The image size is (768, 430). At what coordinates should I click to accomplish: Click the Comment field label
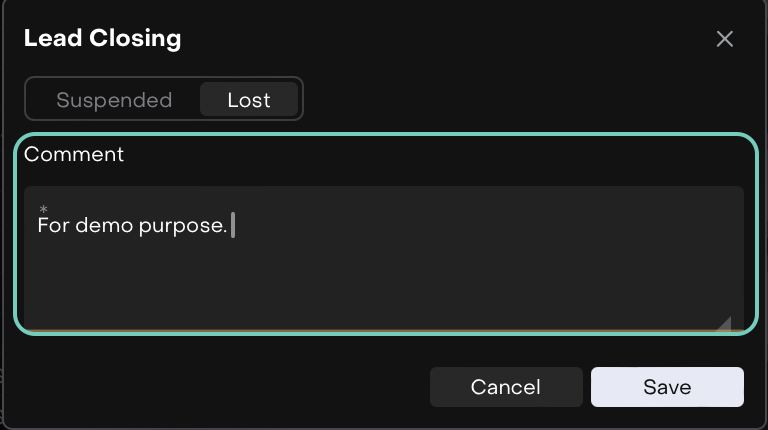pos(74,154)
